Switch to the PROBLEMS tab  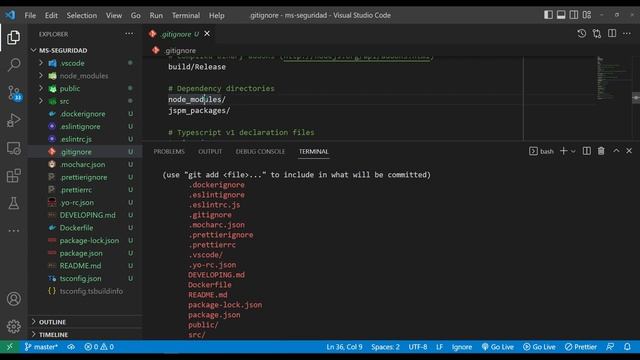point(169,151)
